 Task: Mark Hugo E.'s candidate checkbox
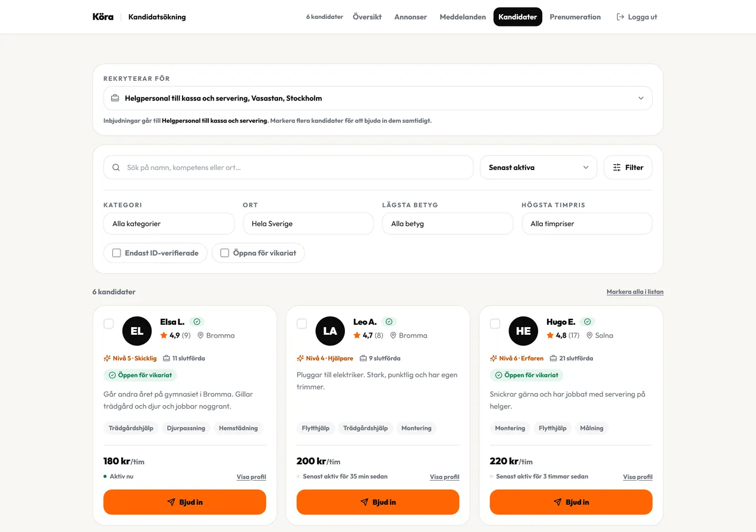click(x=495, y=324)
